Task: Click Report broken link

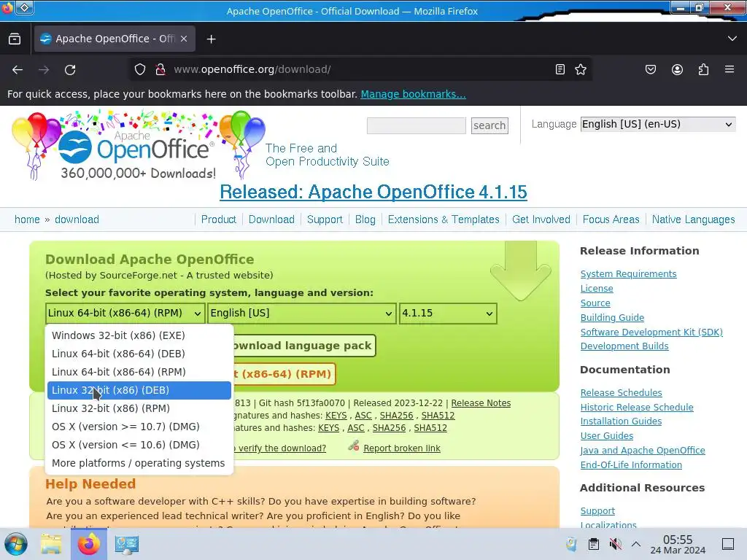Action: pyautogui.click(x=402, y=448)
